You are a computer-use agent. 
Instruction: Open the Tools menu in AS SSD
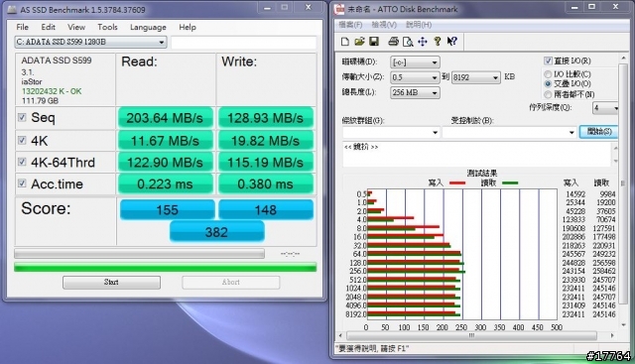pyautogui.click(x=107, y=27)
